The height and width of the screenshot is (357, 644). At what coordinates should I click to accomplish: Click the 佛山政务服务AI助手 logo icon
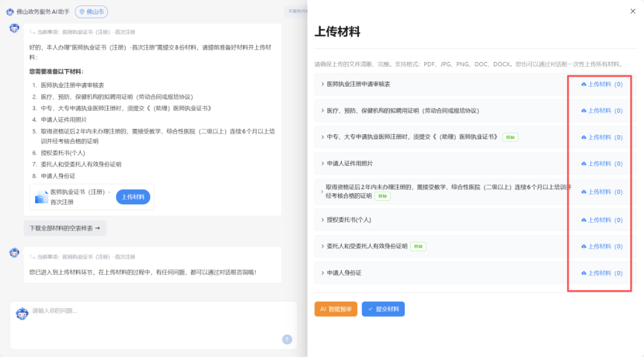coord(10,12)
